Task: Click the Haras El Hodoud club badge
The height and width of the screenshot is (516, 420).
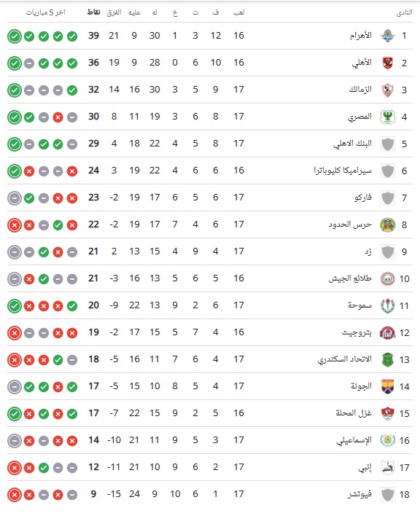Action: coord(387,224)
